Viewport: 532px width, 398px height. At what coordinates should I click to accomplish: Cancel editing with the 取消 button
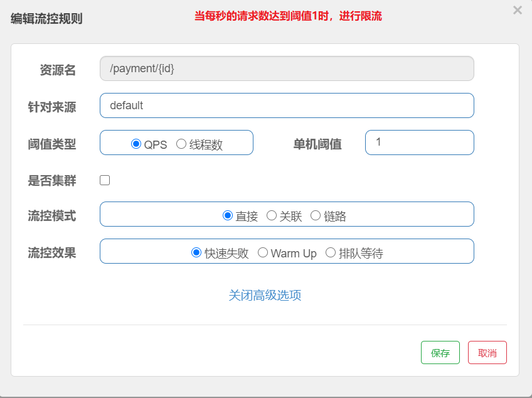tap(487, 353)
